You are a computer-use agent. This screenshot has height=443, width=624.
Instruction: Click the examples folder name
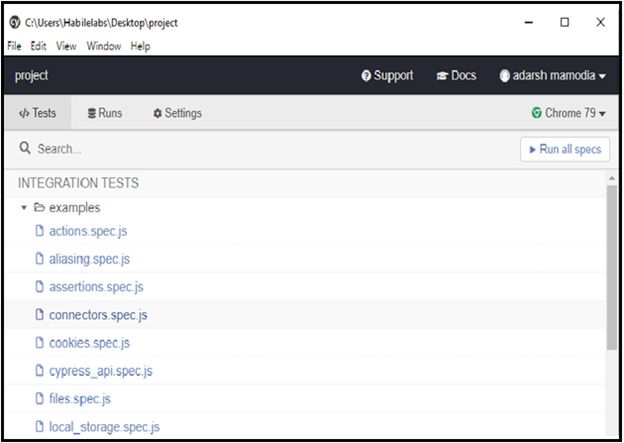74,207
